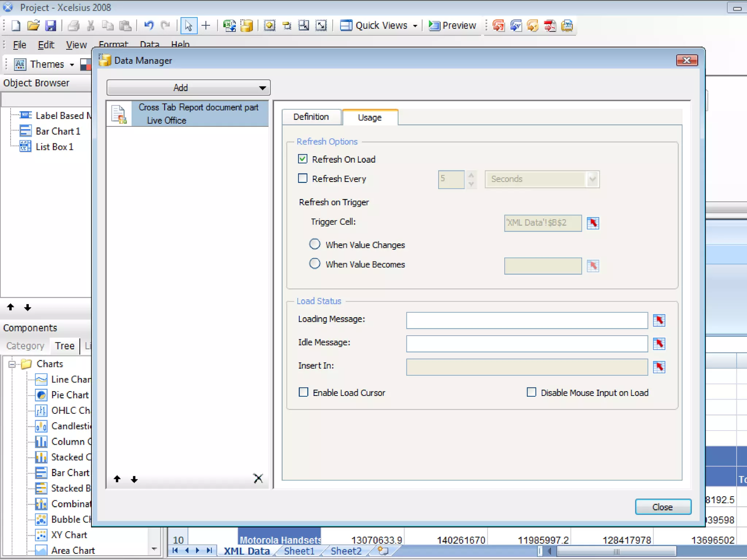The image size is (747, 560).
Task: Switch to the Sheet2 worksheet tab
Action: pyautogui.click(x=346, y=551)
